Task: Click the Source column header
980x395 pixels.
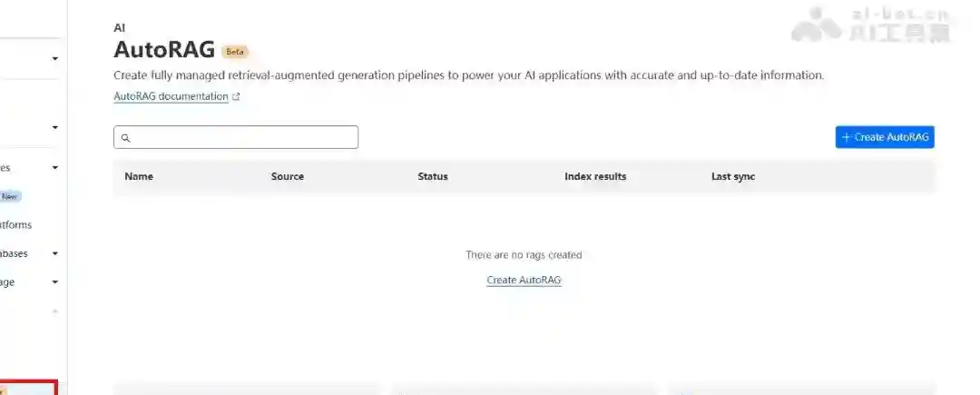Action: click(x=288, y=176)
